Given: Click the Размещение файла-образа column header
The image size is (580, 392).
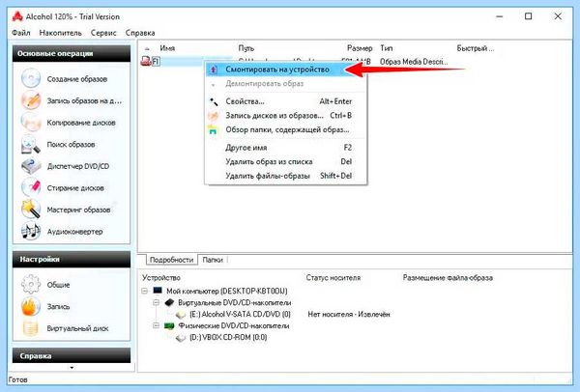Looking at the screenshot, I should (448, 277).
